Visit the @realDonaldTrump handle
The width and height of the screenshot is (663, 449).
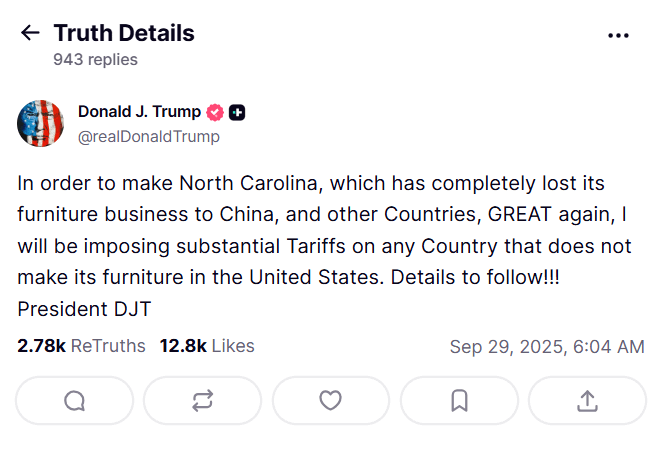click(148, 137)
